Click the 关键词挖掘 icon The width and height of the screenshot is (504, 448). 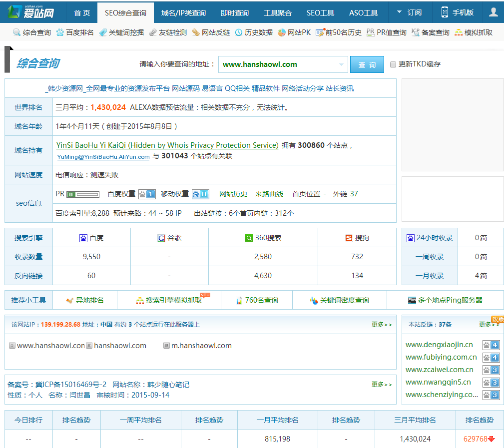click(x=103, y=32)
